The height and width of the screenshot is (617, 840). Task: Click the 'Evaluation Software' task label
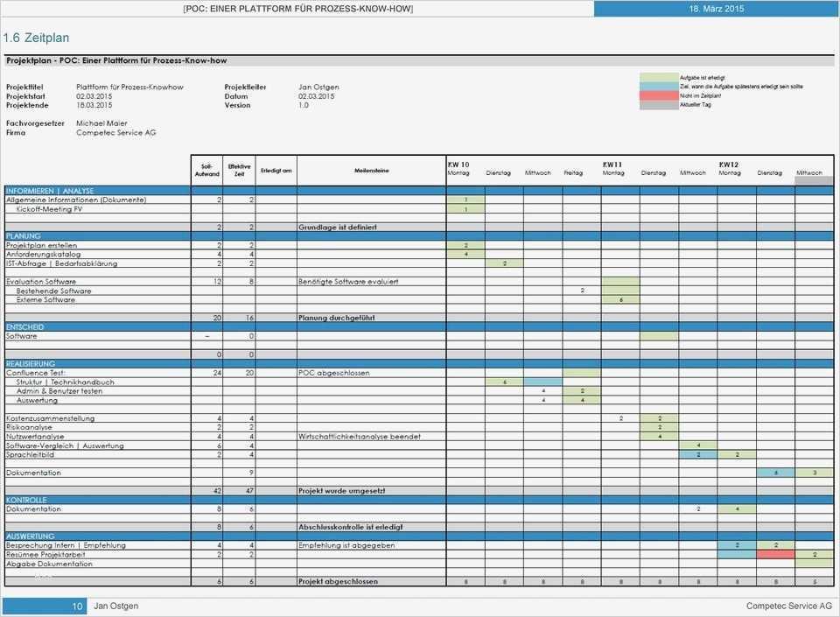[x=41, y=282]
